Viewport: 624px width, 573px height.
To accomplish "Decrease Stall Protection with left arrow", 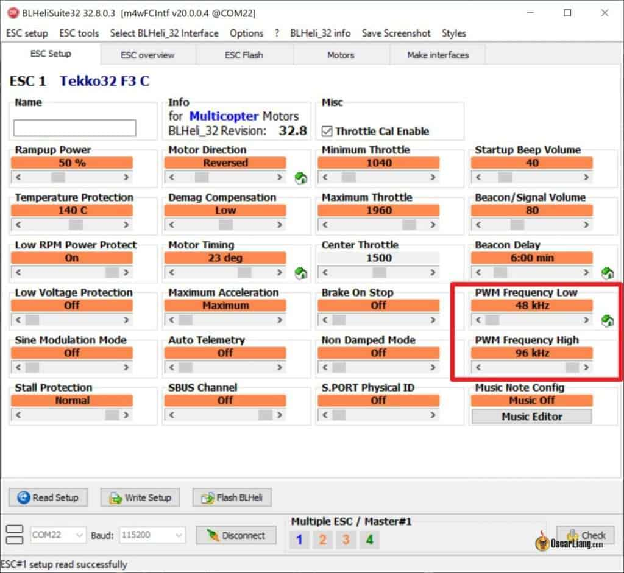I will pyautogui.click(x=18, y=415).
